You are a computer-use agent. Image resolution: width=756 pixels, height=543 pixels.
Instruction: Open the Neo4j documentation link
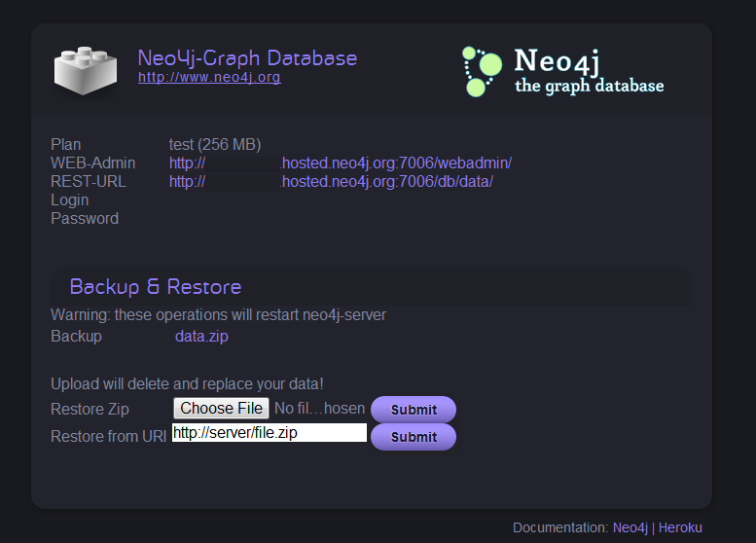630,527
